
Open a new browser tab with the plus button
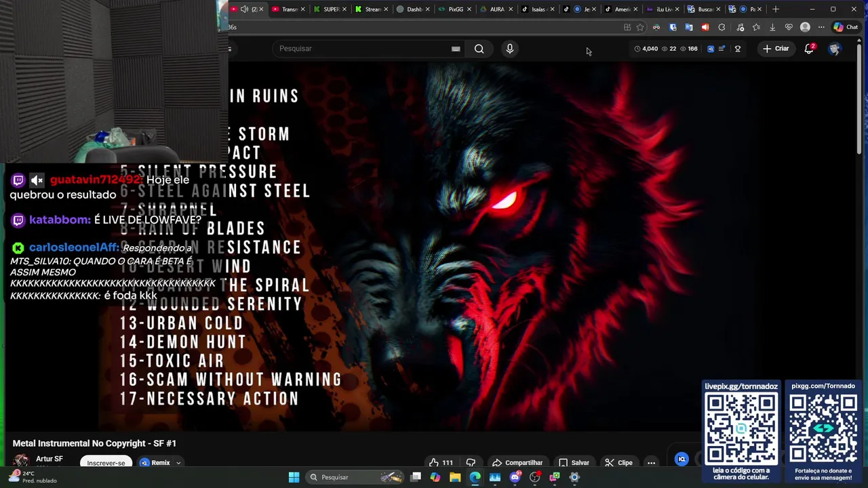click(776, 9)
